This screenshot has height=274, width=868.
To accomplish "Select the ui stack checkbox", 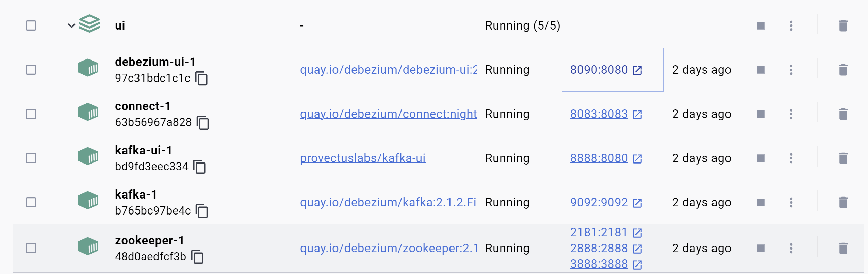I will pyautogui.click(x=31, y=25).
